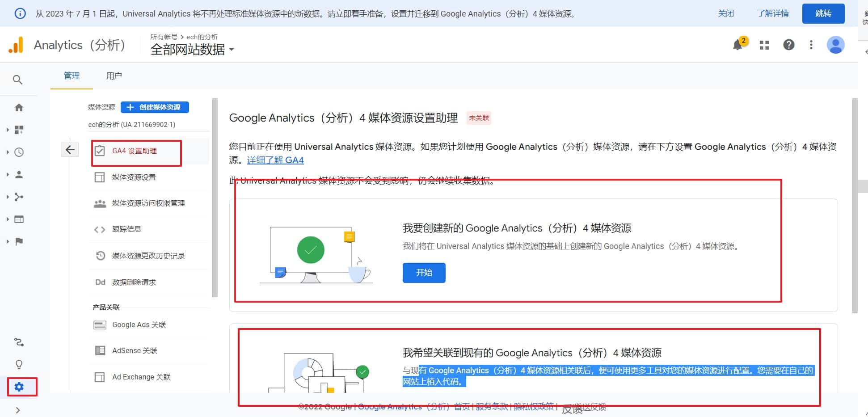Open the Acquisition branching icon
This screenshot has width=868, height=417.
tap(19, 197)
